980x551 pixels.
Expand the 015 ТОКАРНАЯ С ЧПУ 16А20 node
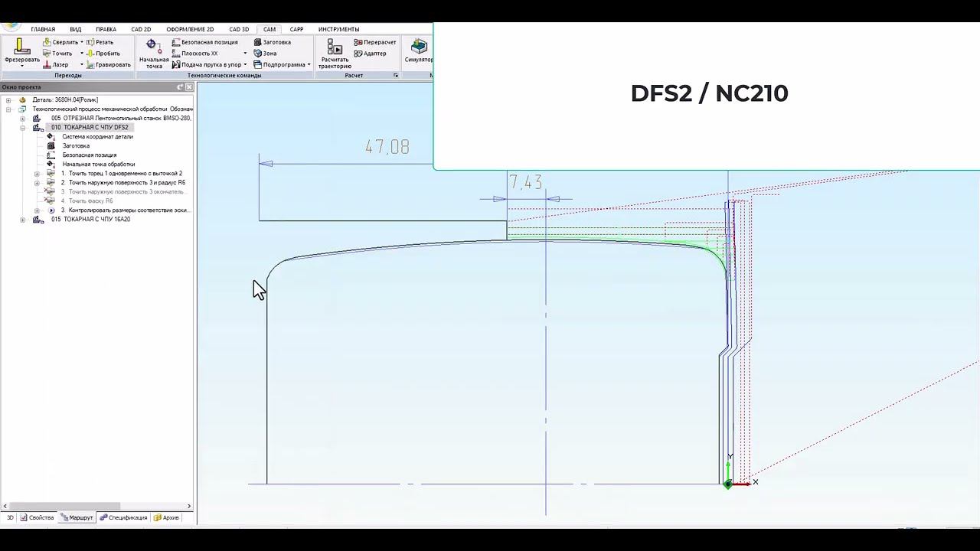[22, 220]
